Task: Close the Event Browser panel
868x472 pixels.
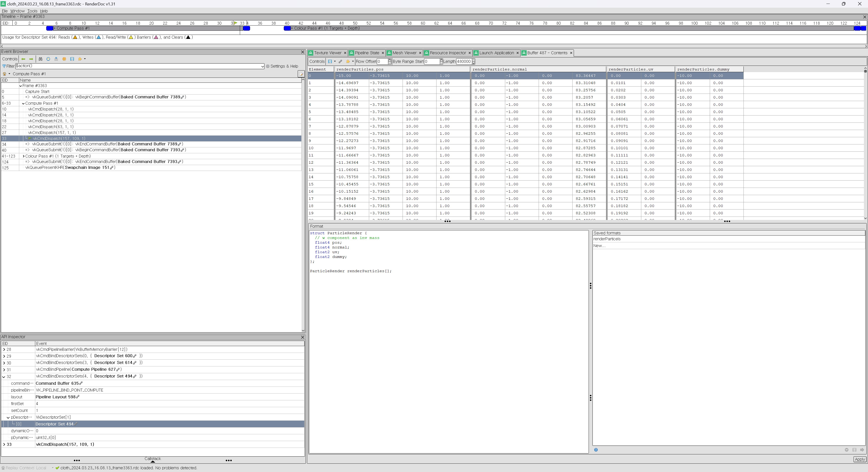Action: click(x=302, y=52)
